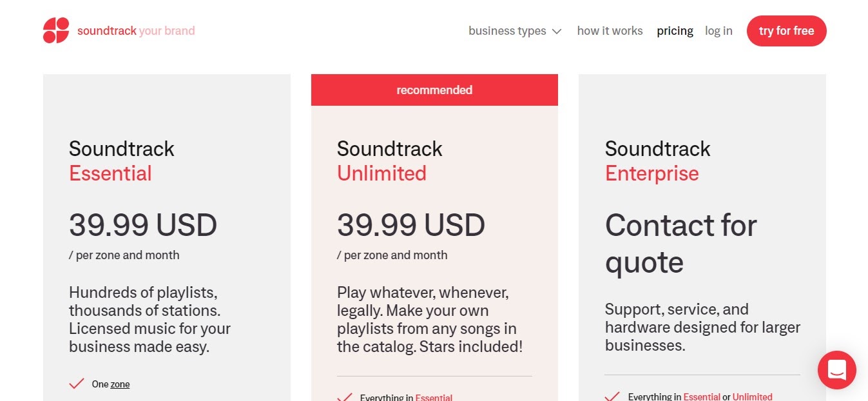Open the log in page
868x401 pixels.
[719, 31]
